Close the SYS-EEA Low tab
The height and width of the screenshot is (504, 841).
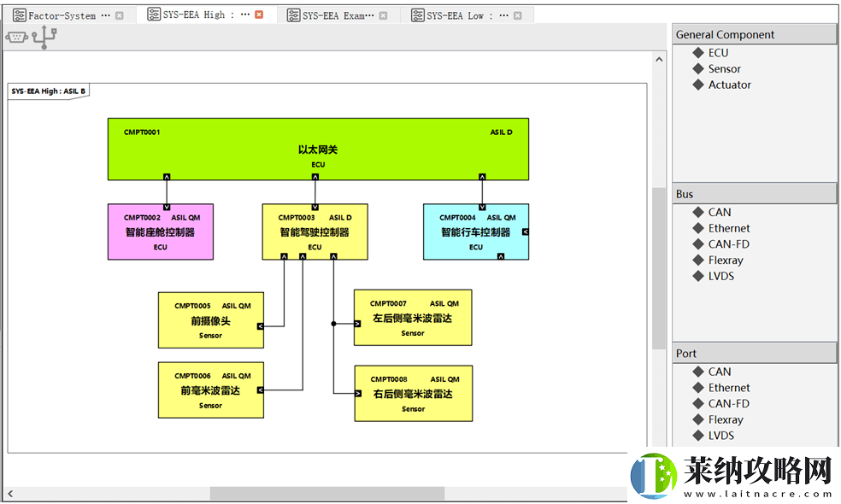(518, 15)
